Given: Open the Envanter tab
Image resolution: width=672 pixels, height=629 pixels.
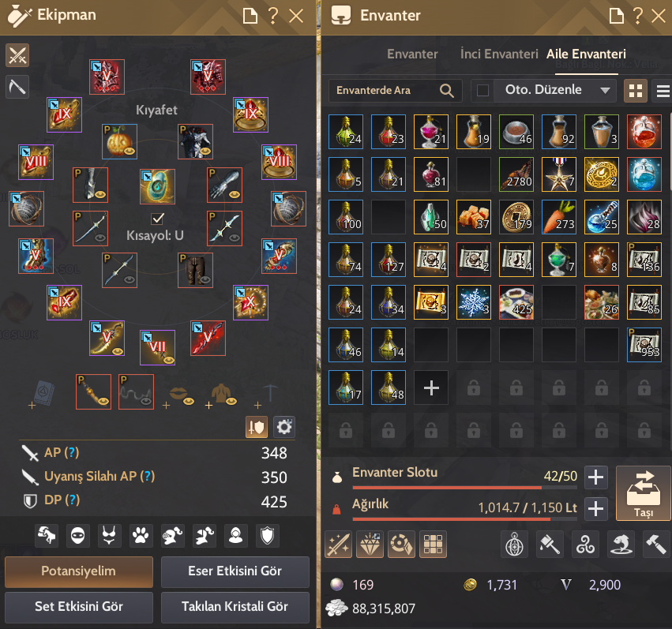Looking at the screenshot, I should (x=412, y=54).
